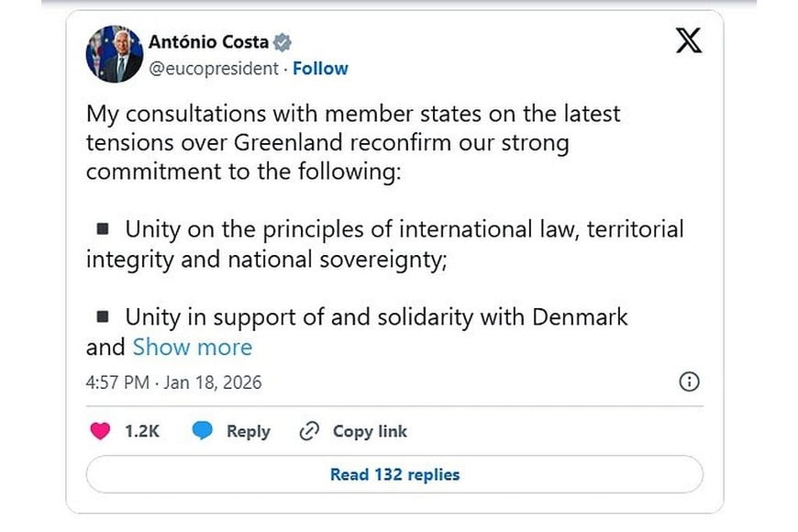
Task: Expand the tweet with Show more
Action: (x=192, y=347)
